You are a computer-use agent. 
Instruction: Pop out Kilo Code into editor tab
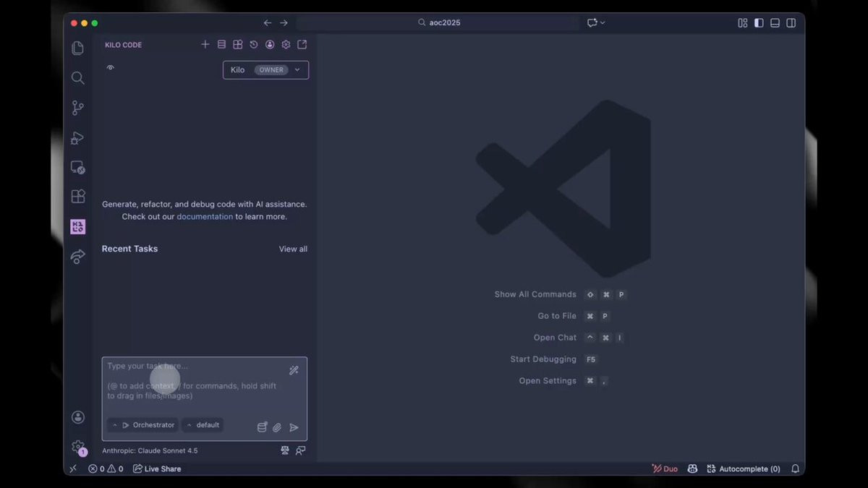pyautogui.click(x=302, y=44)
